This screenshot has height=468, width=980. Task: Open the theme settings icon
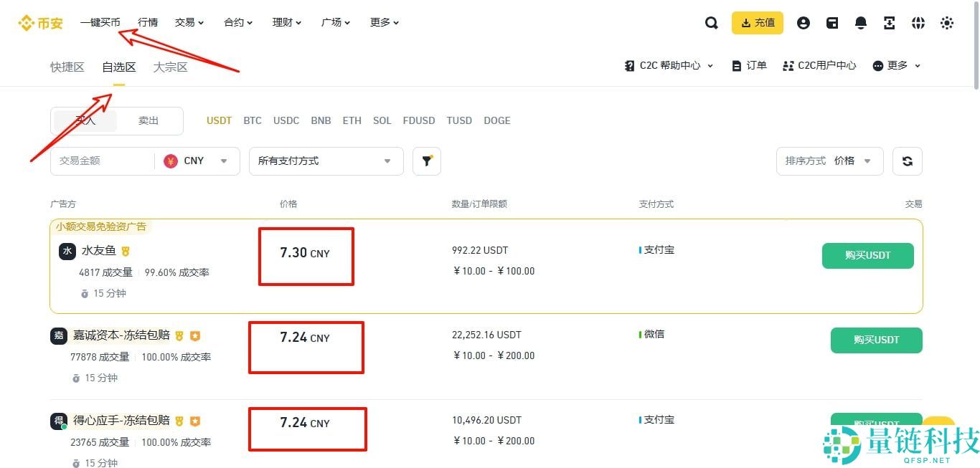(x=947, y=22)
